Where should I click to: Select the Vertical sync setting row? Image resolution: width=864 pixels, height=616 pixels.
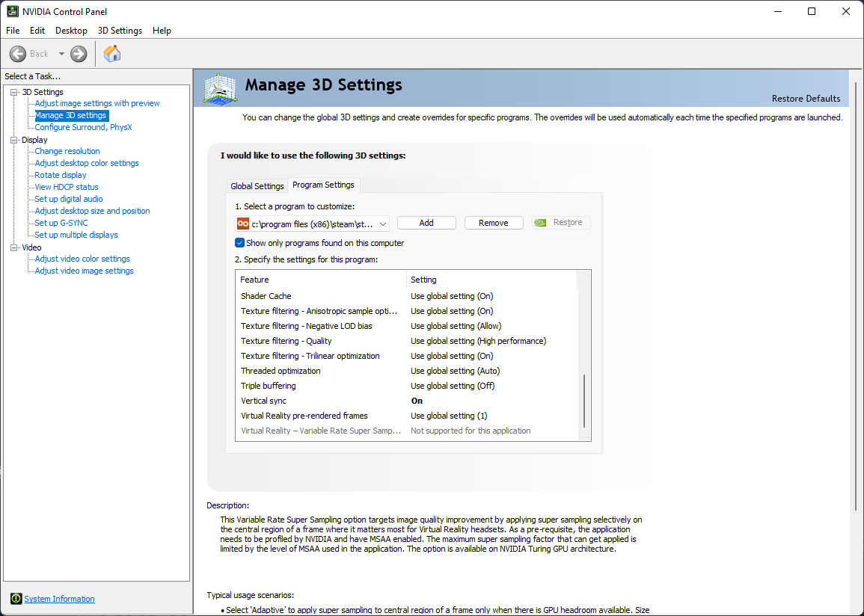pos(322,401)
